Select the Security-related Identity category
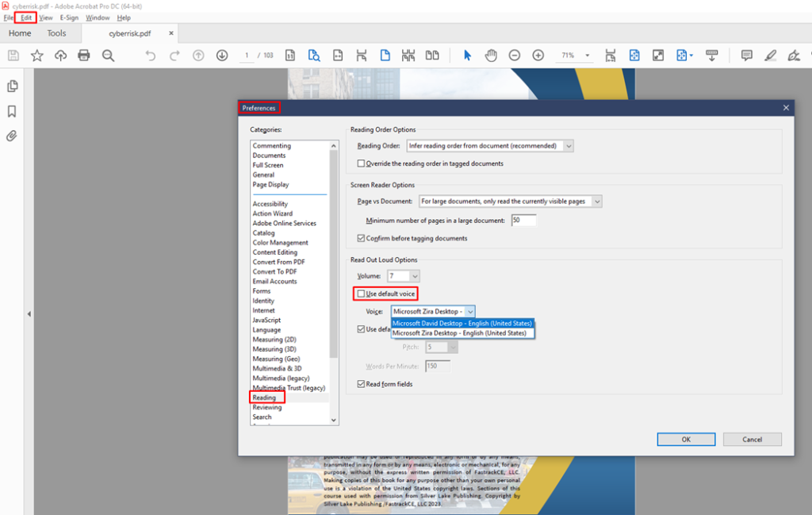Viewport: 812px width, 515px height. (263, 301)
